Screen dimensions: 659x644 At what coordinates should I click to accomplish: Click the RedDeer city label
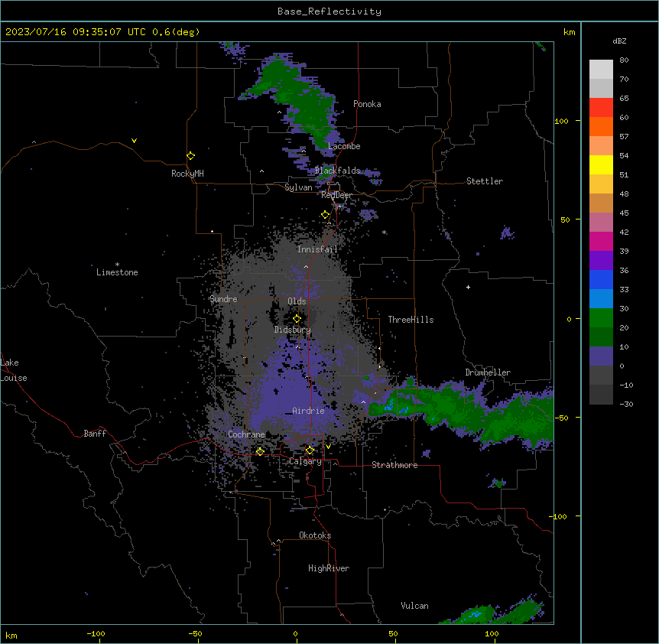(x=336, y=195)
